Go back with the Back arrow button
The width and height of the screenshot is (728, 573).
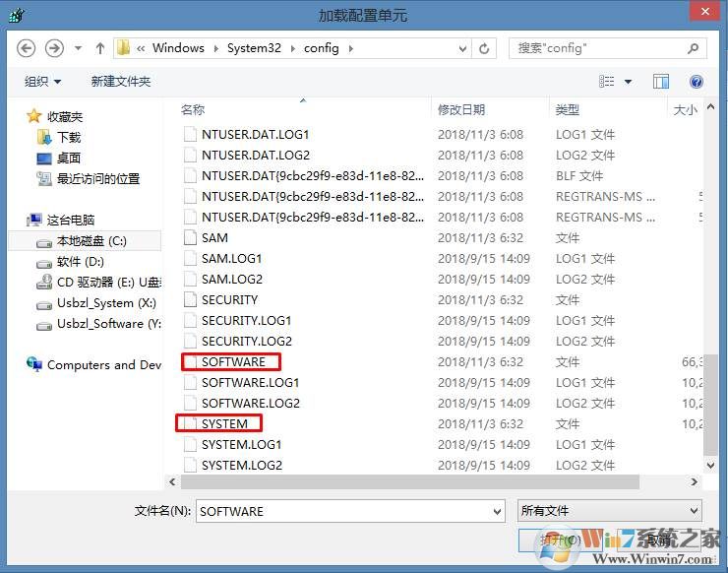point(26,48)
